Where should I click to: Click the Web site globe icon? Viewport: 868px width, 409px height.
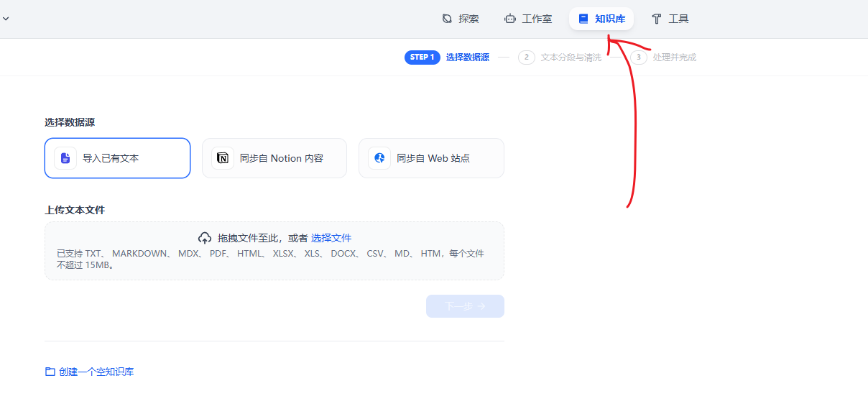(379, 158)
